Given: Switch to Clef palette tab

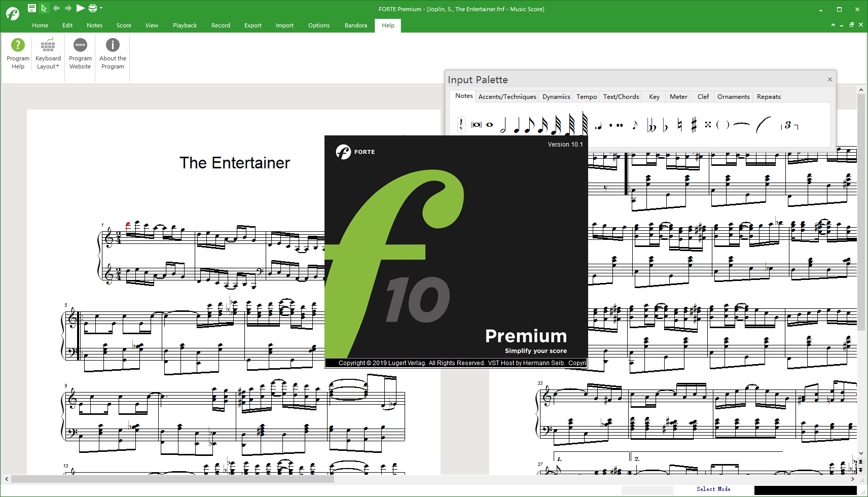Looking at the screenshot, I should 703,96.
